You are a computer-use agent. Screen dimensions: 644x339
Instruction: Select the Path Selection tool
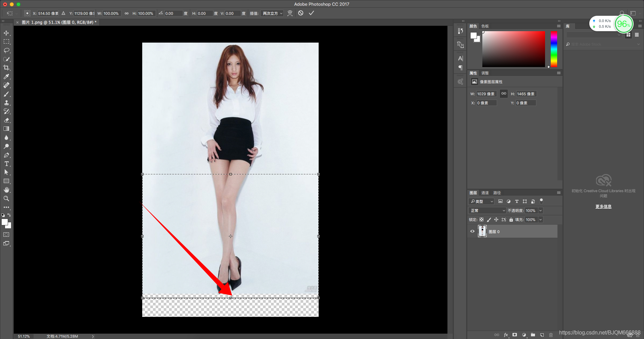[6, 172]
